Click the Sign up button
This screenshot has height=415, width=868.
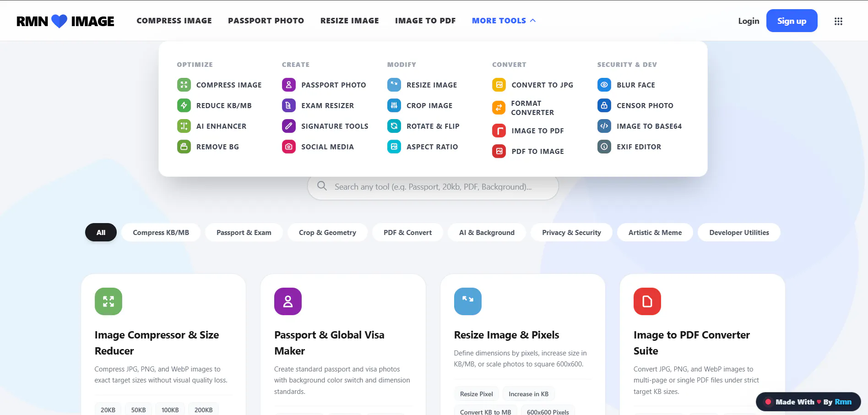792,21
